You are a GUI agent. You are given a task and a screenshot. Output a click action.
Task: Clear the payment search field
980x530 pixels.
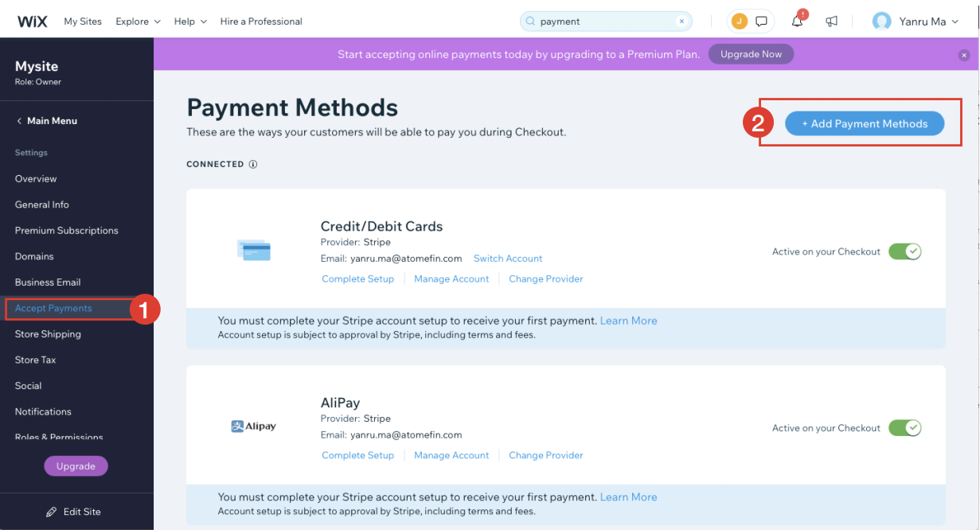click(683, 21)
